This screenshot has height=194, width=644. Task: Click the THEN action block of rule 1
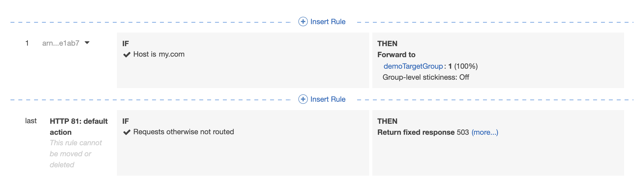(x=498, y=60)
